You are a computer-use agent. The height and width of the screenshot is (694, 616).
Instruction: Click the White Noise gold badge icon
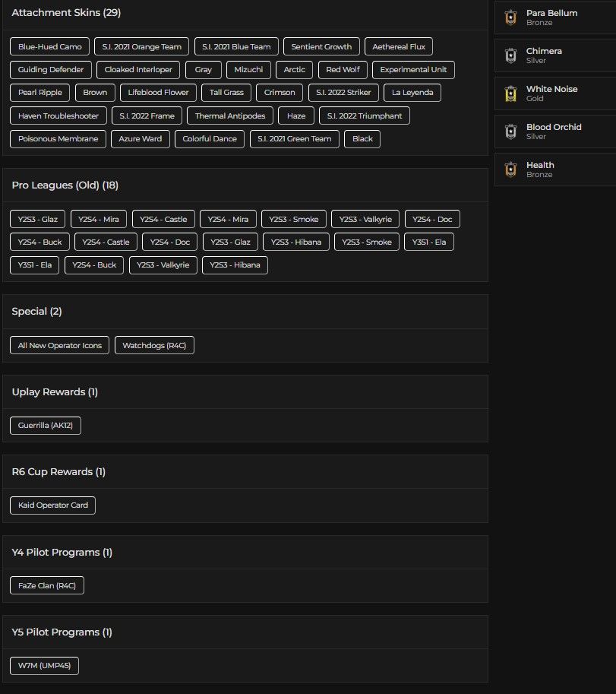(x=510, y=93)
